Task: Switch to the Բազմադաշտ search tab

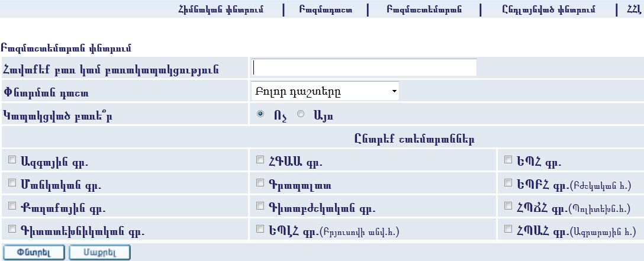Action: [326, 9]
